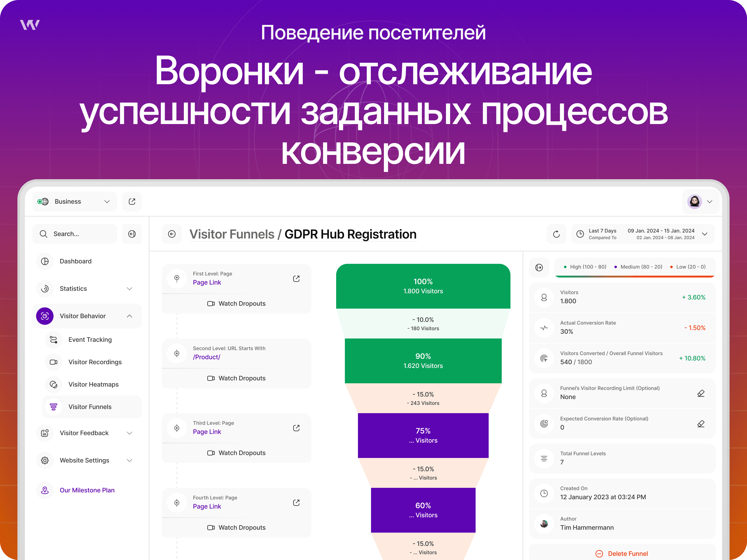Open the First Level Page Link external icon
747x560 pixels.
(296, 279)
